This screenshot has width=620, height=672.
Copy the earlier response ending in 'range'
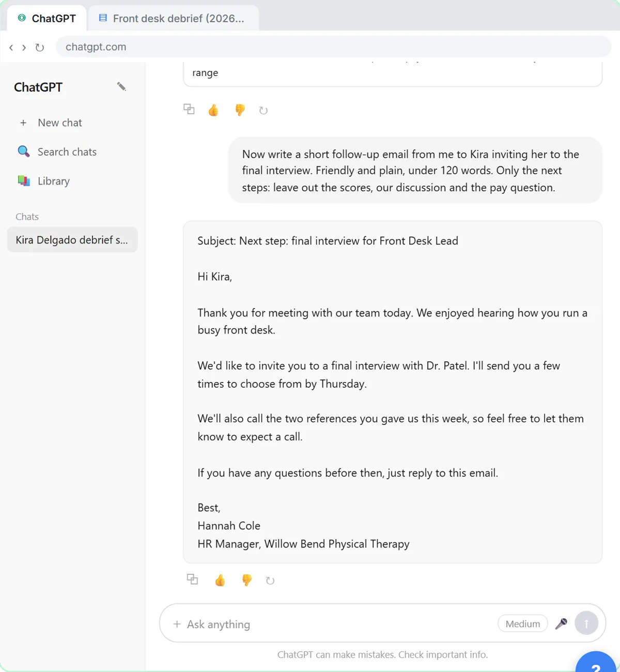point(189,109)
